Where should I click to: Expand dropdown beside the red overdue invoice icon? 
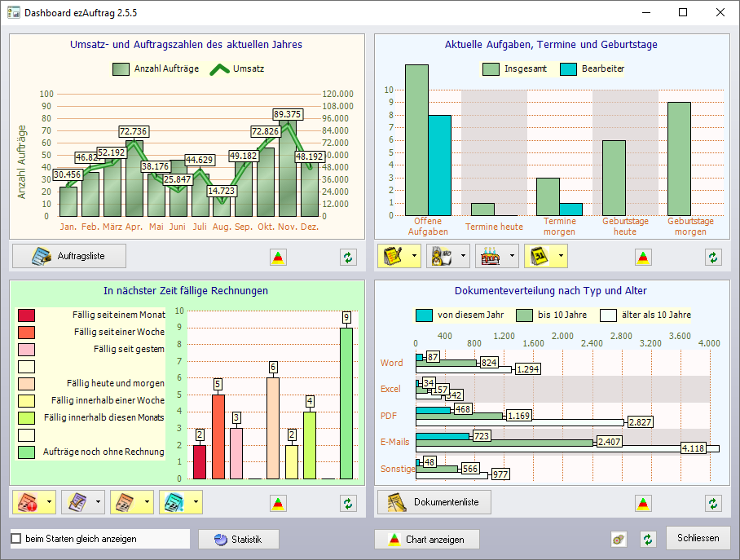(50, 501)
